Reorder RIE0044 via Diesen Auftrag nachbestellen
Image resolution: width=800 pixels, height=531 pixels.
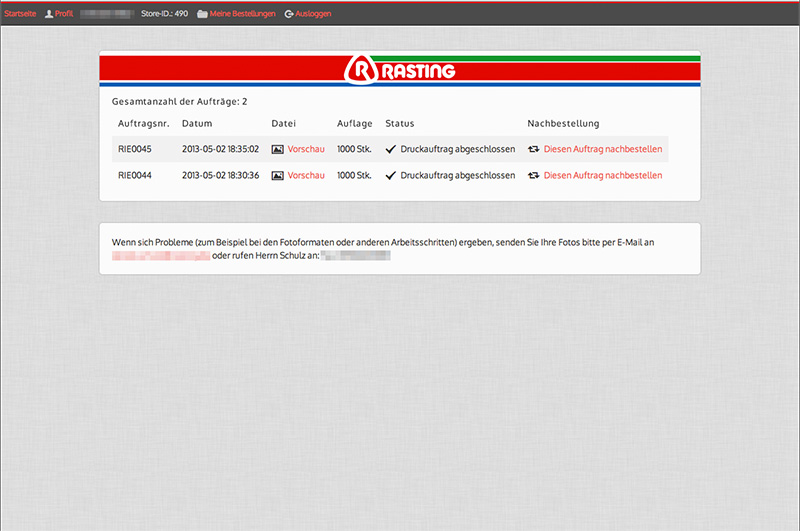pos(602,175)
